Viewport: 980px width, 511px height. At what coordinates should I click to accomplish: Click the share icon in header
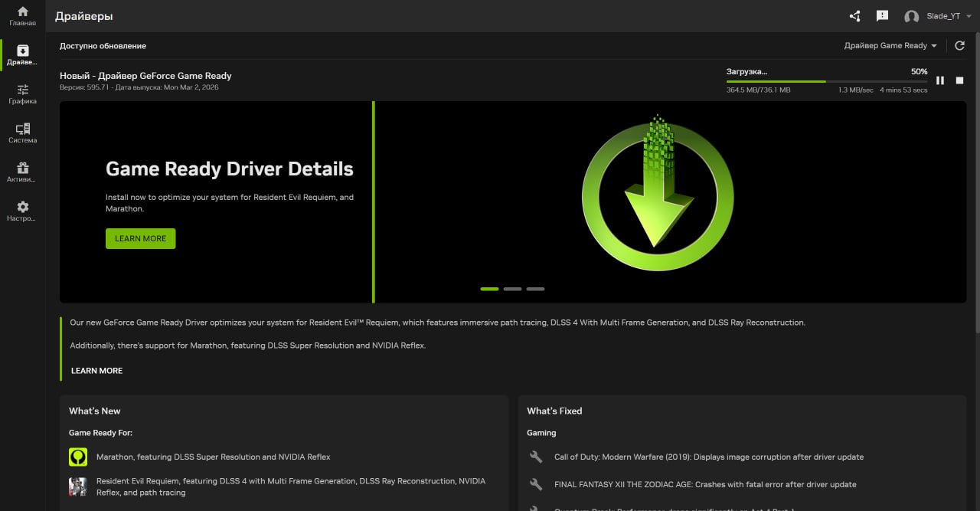click(855, 16)
